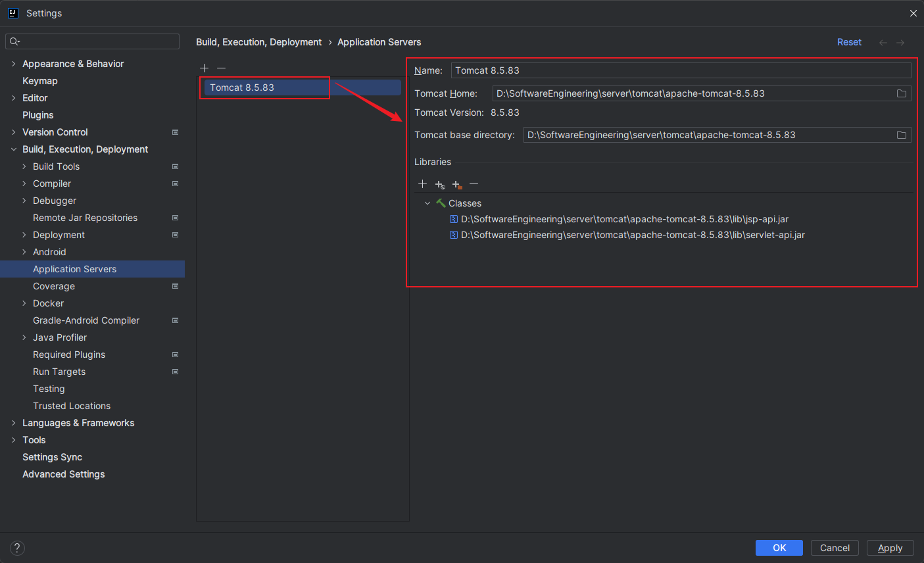
Task: Navigate back with left arrow icon
Action: coord(883,42)
